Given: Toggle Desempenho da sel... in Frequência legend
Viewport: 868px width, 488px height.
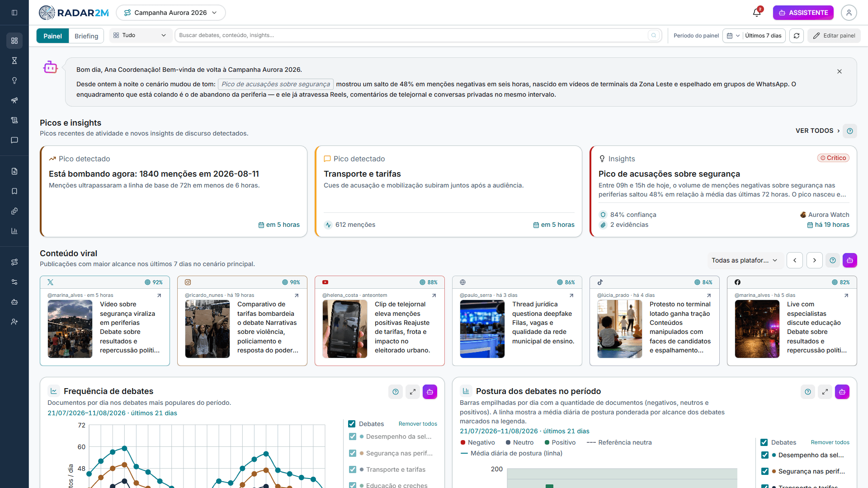Looking at the screenshot, I should click(353, 436).
